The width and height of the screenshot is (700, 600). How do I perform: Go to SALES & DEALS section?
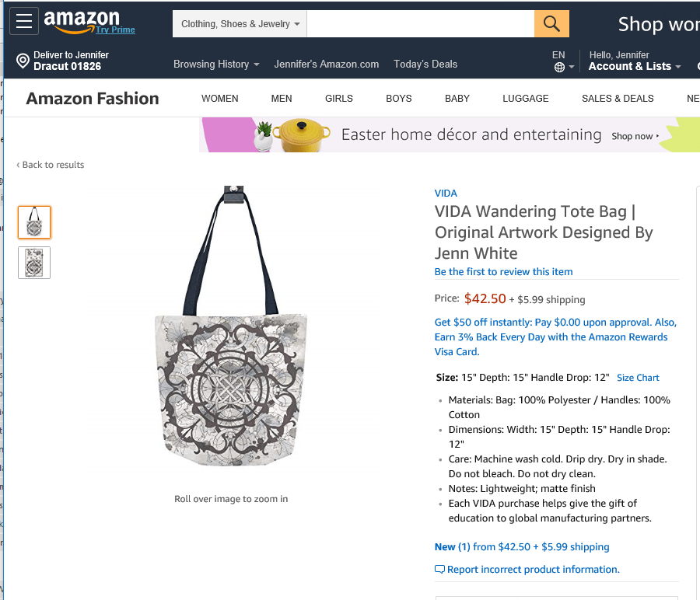[618, 99]
